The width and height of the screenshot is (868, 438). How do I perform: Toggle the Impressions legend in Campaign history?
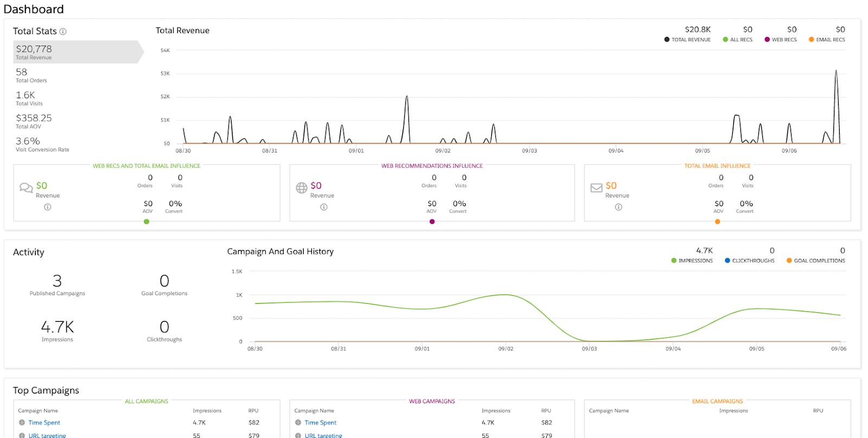[x=692, y=261]
